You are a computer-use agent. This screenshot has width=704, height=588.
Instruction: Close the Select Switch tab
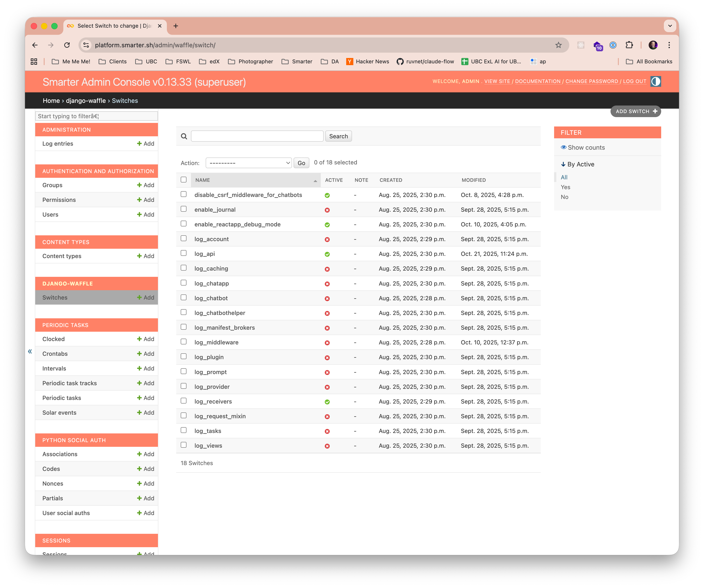coord(159,26)
